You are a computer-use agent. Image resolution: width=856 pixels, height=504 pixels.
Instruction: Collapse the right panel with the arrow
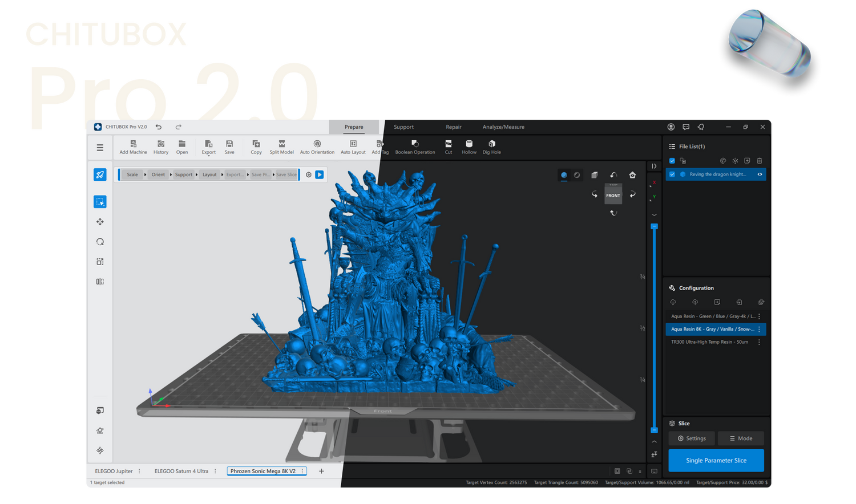(654, 166)
